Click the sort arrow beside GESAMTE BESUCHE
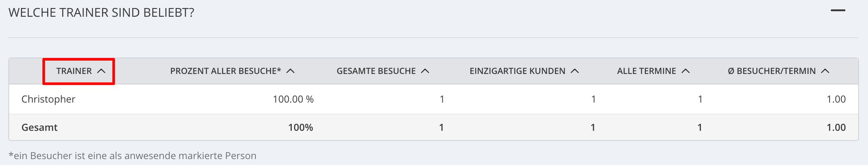Image resolution: width=868 pixels, height=165 pixels. (x=425, y=71)
